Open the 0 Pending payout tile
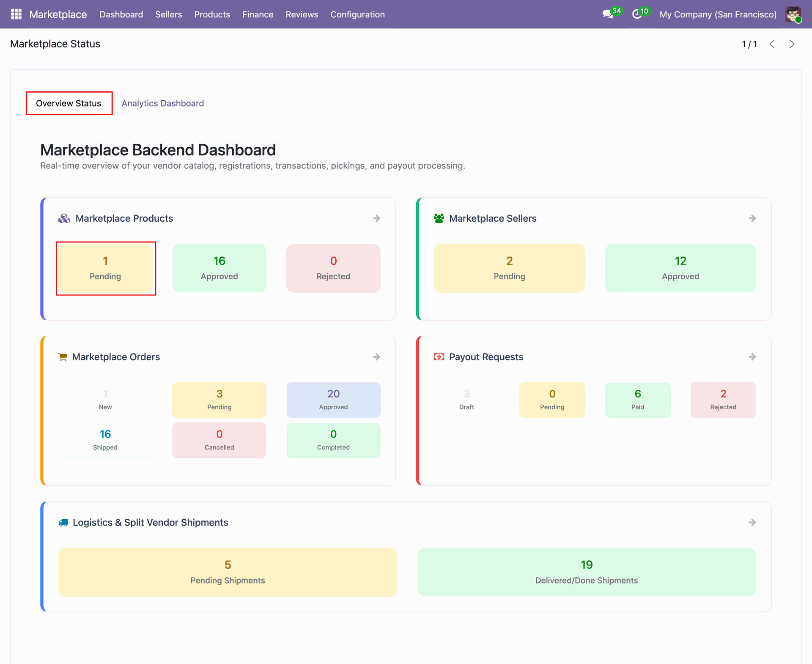This screenshot has width=812, height=664. pos(552,400)
